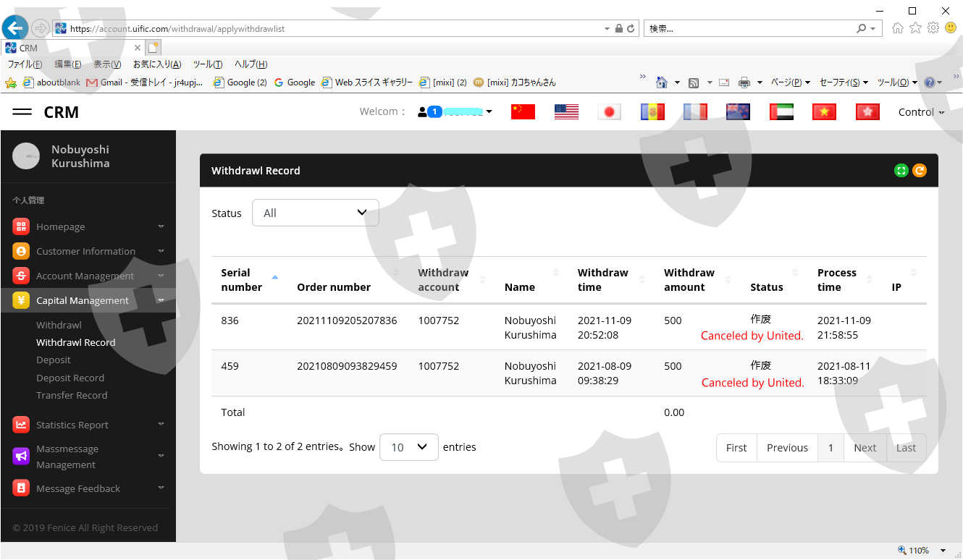Click the browser back arrow button

tap(15, 28)
